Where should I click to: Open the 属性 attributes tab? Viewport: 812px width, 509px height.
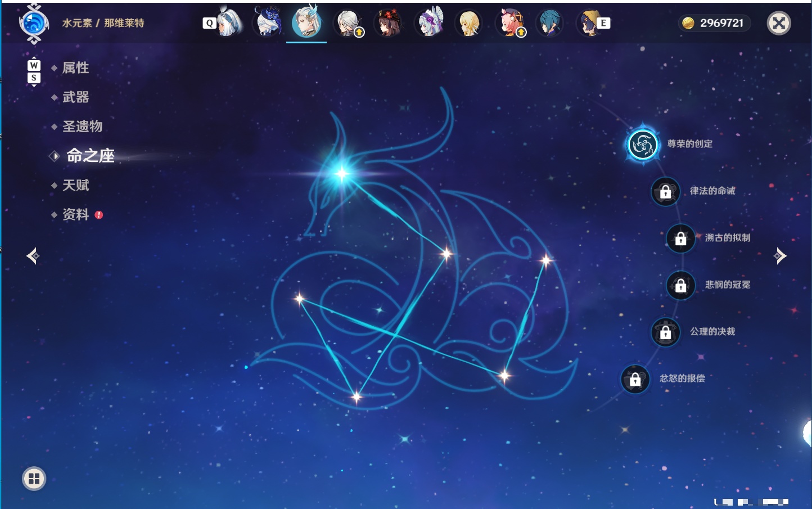(x=75, y=68)
